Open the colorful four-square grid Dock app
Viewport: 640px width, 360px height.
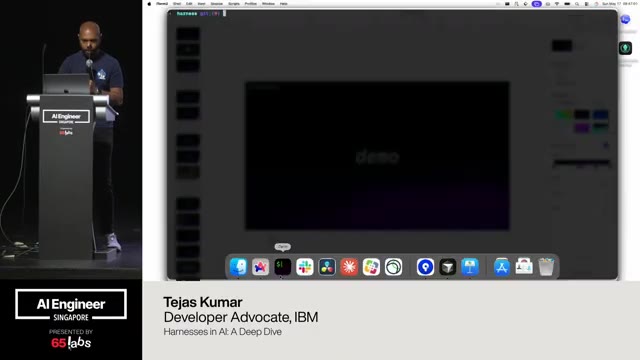click(371, 267)
